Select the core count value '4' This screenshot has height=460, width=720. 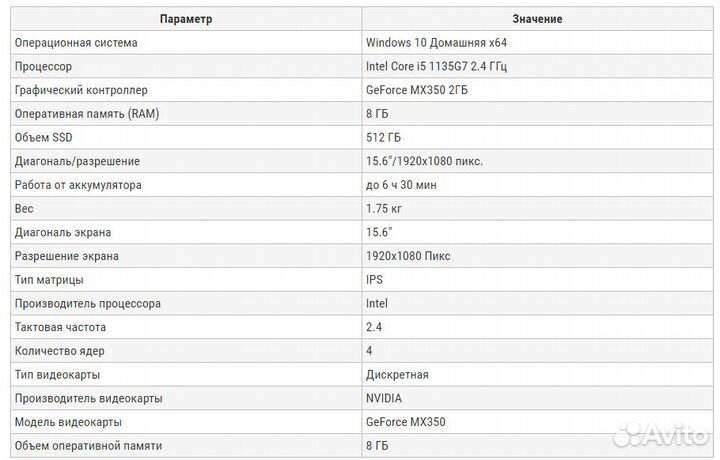369,351
